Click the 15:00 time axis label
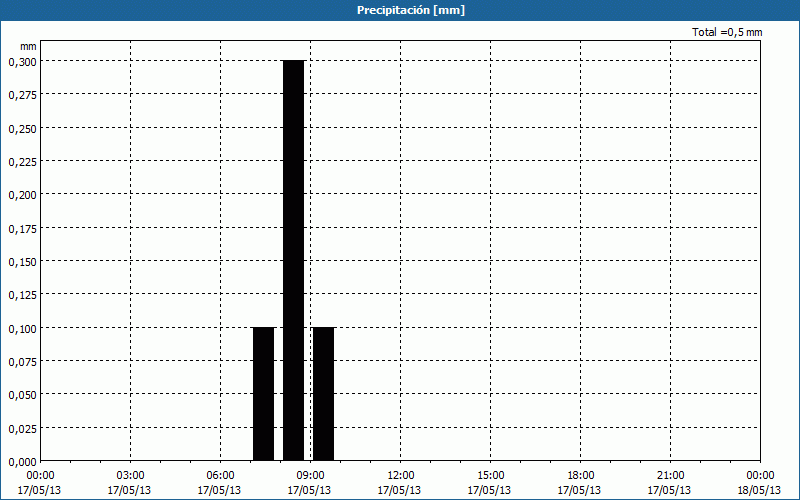The width and height of the screenshot is (800, 500). point(490,476)
